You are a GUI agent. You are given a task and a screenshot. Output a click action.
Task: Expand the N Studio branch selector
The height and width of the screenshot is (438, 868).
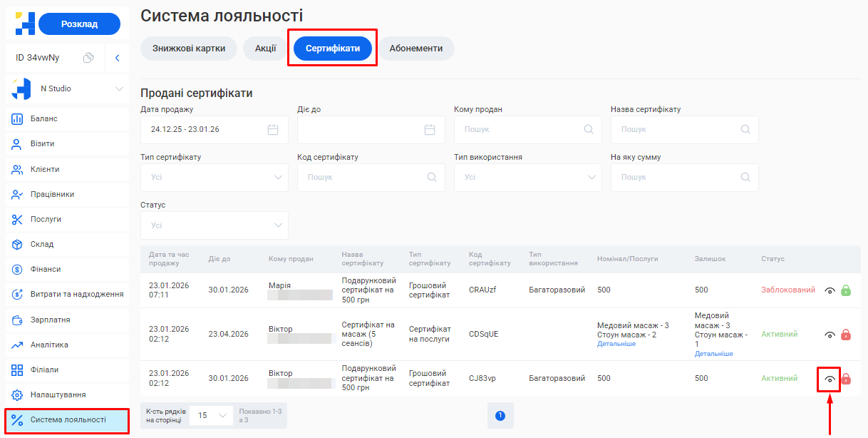[x=118, y=89]
